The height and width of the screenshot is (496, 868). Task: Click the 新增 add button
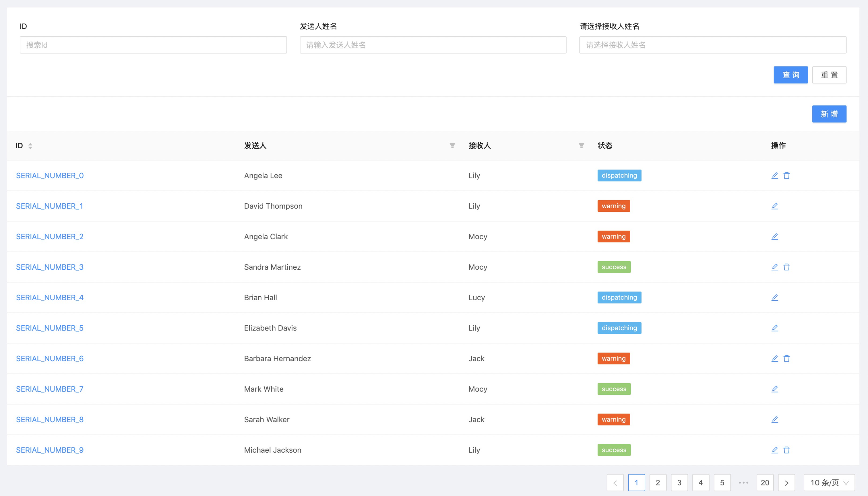point(829,114)
